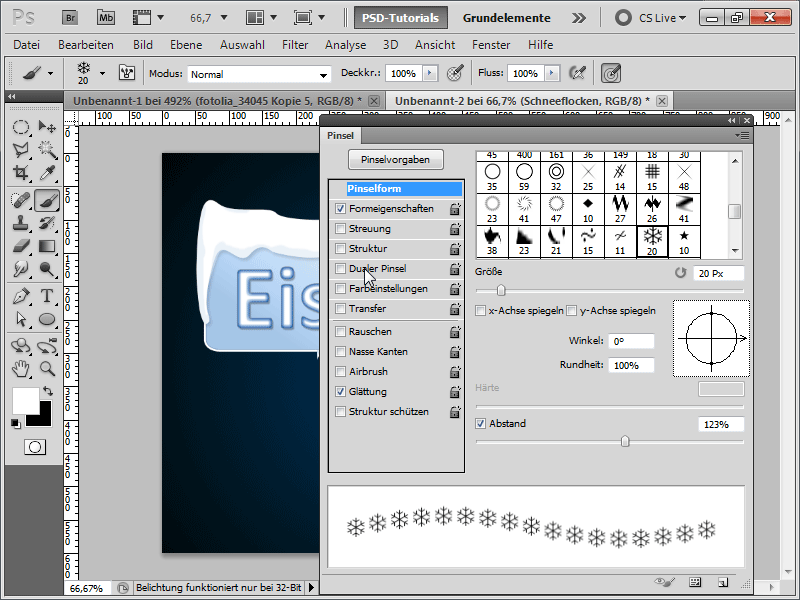The image size is (800, 600).
Task: Click the Abstand spacing slider handle
Action: click(625, 441)
